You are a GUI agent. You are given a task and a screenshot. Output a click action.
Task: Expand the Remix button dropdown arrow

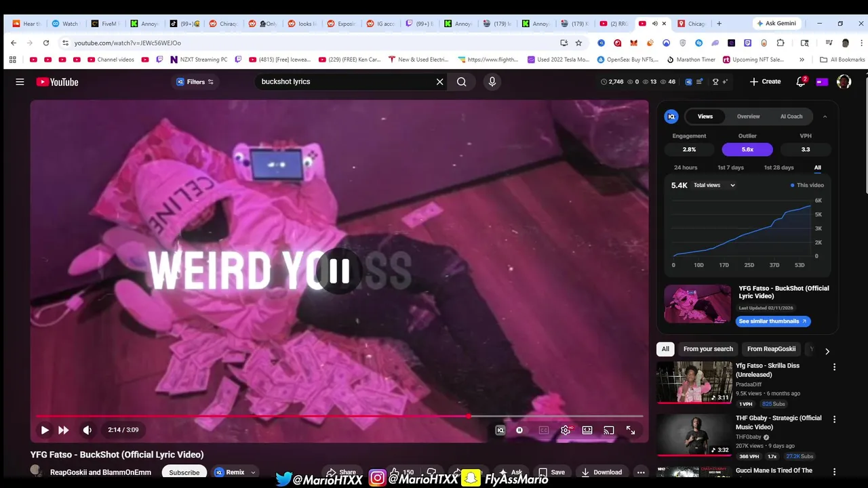[253, 472]
